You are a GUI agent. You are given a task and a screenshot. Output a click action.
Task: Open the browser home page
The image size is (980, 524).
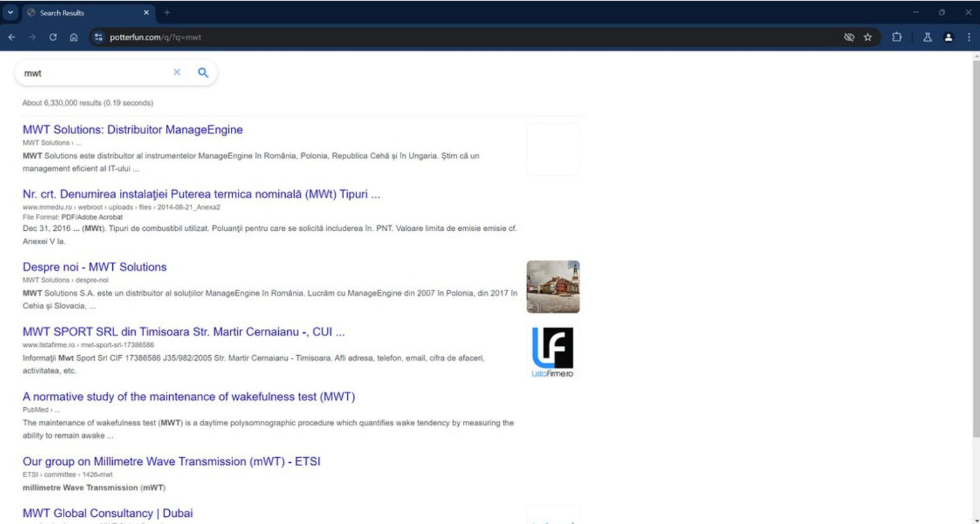click(73, 37)
